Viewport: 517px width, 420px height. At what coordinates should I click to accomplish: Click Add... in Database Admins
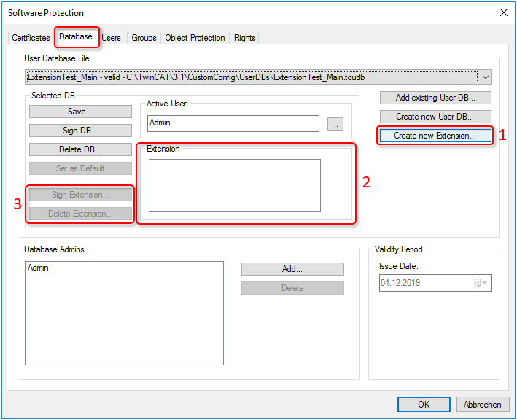tap(292, 269)
